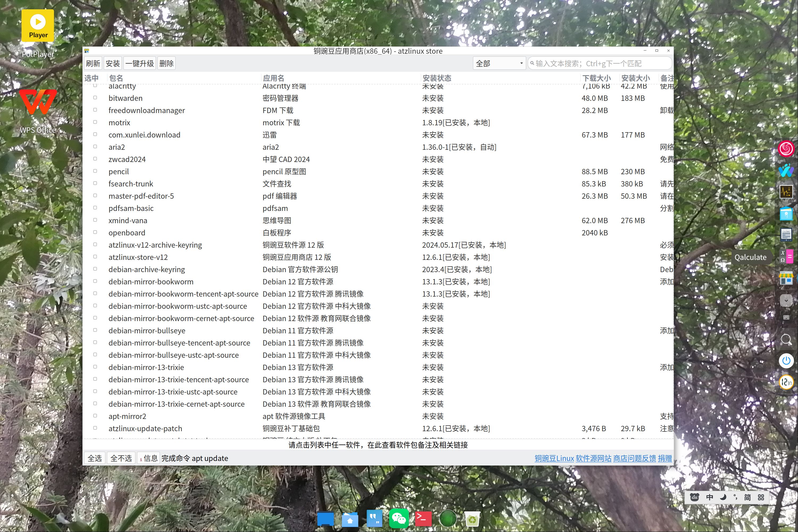Tick the xmind-vana checkbox
798x532 pixels.
point(95,220)
